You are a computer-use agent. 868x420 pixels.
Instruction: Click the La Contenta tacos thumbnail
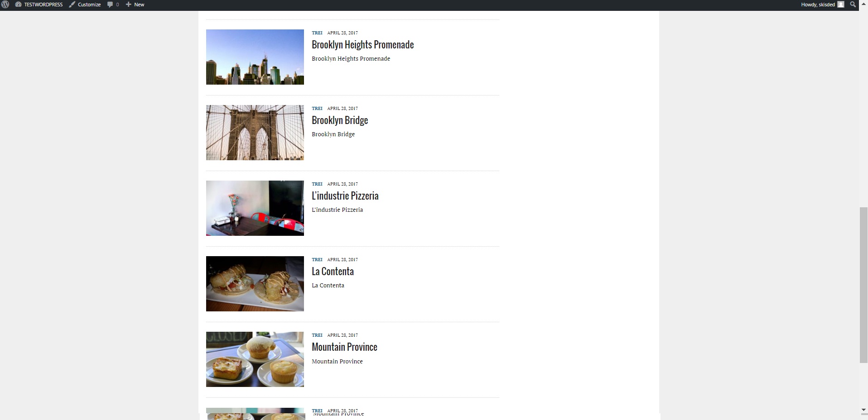point(255,284)
